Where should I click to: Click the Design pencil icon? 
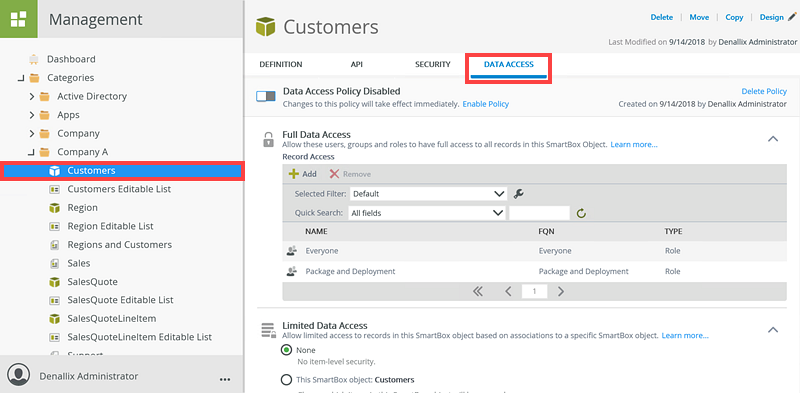(792, 17)
